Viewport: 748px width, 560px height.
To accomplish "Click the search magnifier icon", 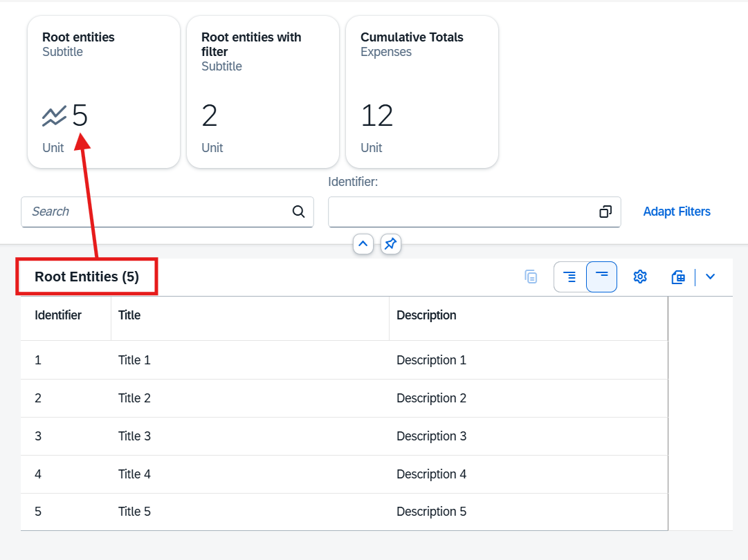I will coord(298,212).
